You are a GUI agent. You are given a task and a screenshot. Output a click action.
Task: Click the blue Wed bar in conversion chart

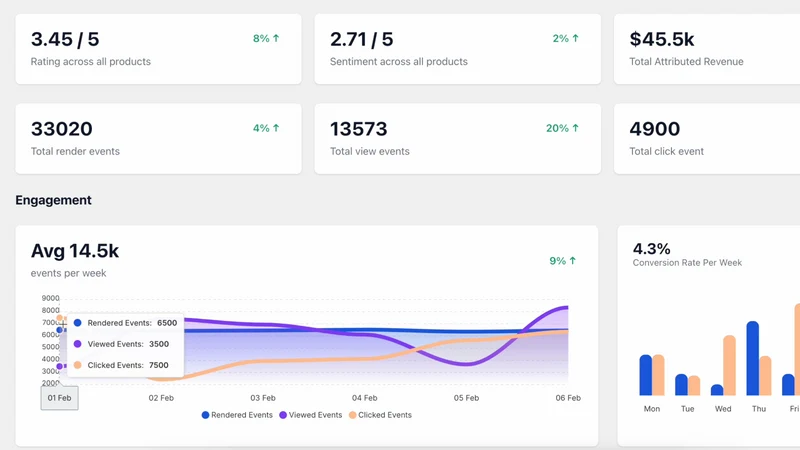click(717, 390)
